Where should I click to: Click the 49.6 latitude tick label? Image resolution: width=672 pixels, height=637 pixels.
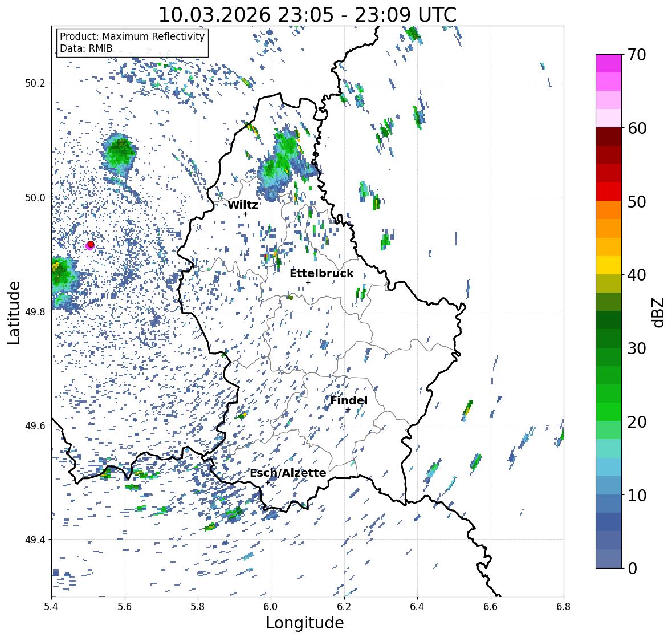(x=35, y=425)
